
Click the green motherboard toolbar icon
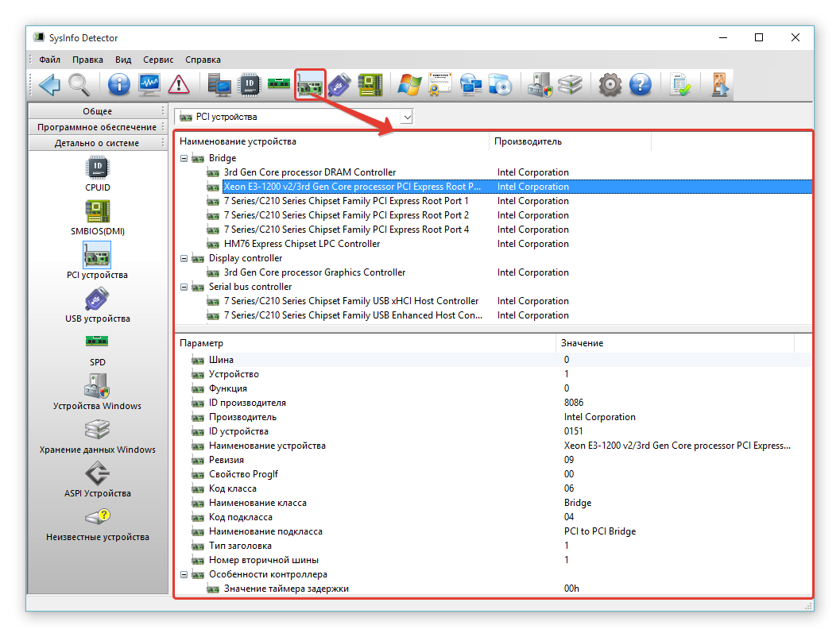pyautogui.click(x=370, y=84)
